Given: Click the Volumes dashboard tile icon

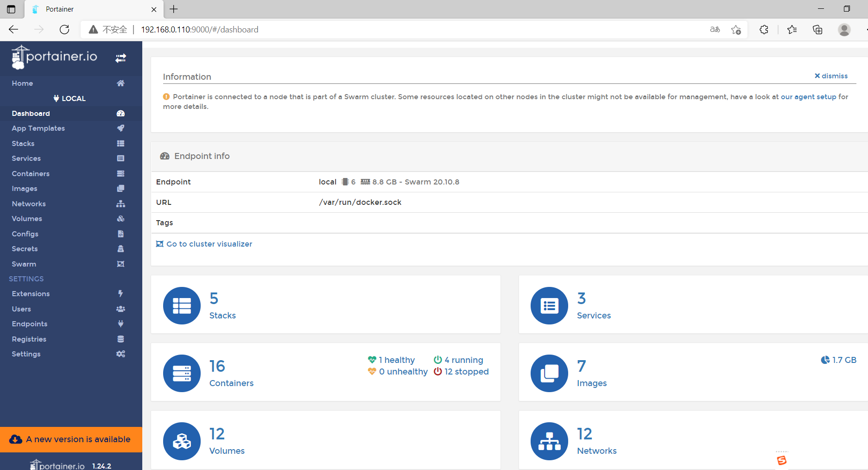Looking at the screenshot, I should pyautogui.click(x=182, y=441).
